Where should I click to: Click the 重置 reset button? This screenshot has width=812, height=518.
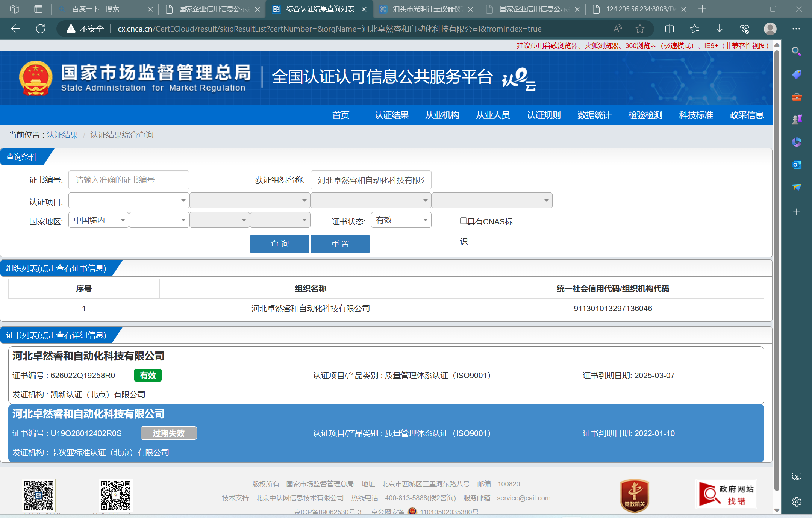[340, 244]
